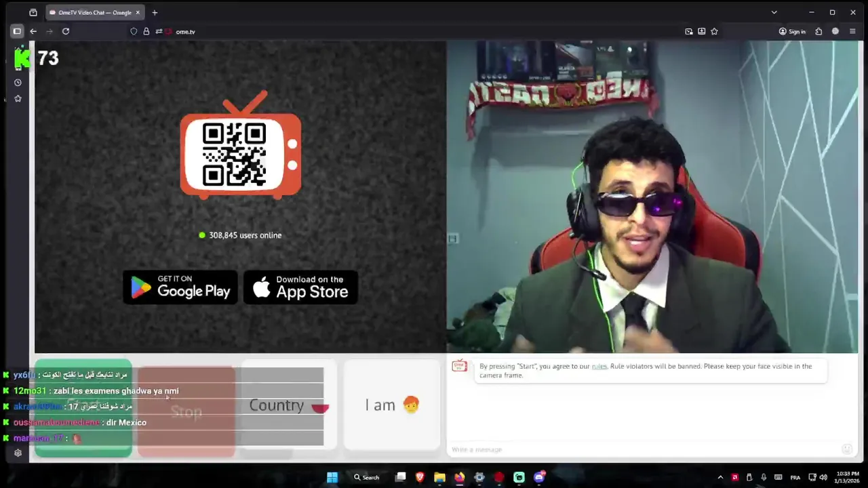Open Brave browser from the taskbar
Screen dimensions: 868x488
tap(420, 477)
